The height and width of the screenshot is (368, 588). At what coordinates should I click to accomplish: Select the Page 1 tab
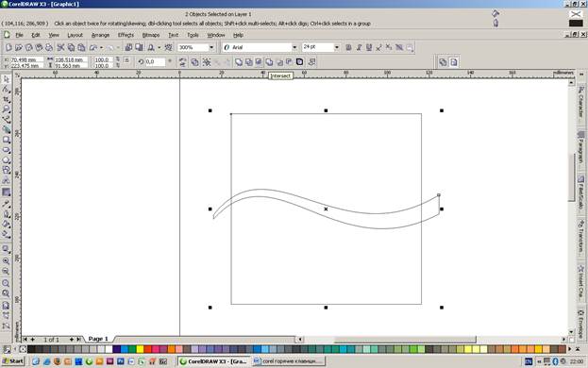point(98,339)
